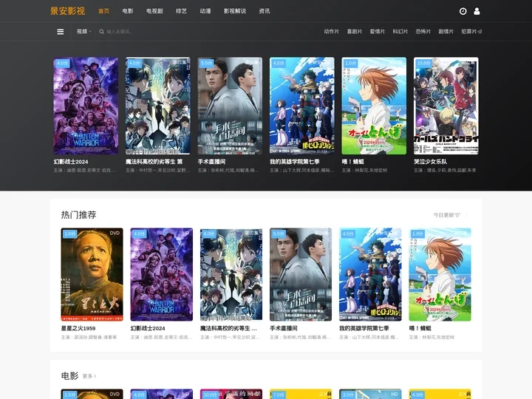Viewport: 532px width, 399px height.
Task: Go to the 首页 tab
Action: pyautogui.click(x=104, y=11)
